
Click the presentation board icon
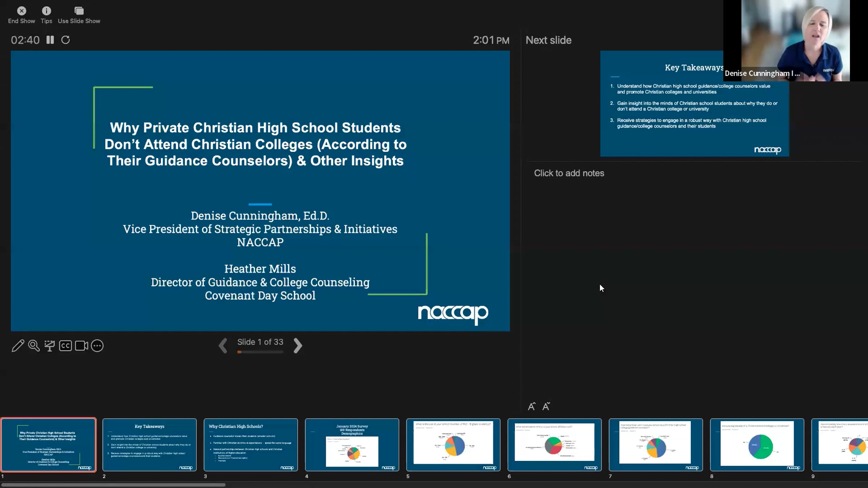[50, 346]
